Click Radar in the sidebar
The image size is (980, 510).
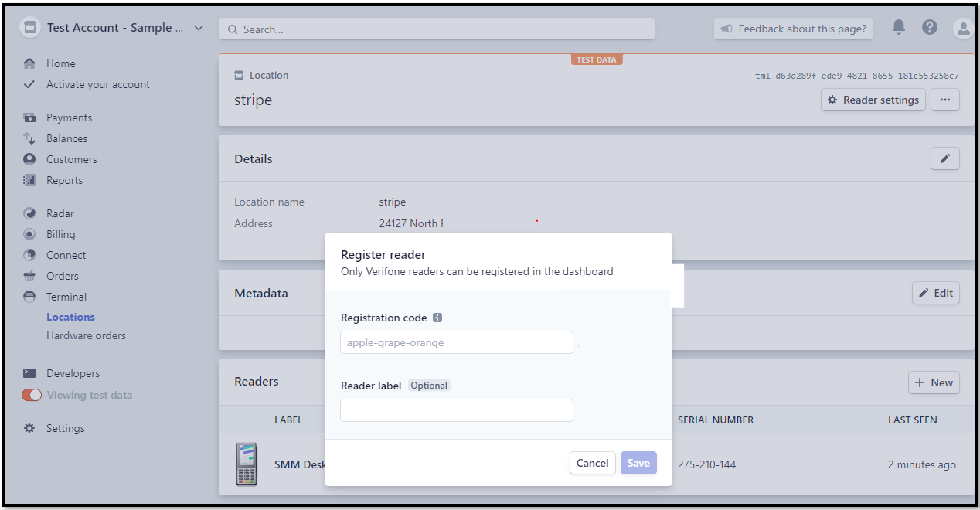[x=60, y=213]
